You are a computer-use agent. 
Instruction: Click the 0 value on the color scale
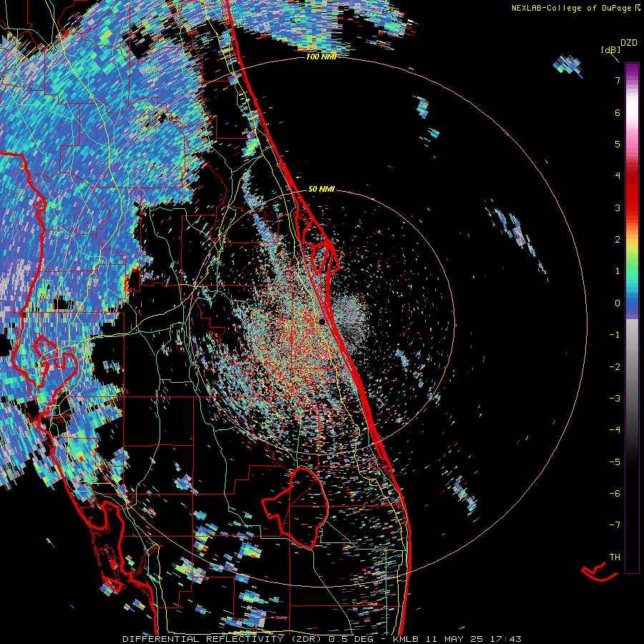618,303
